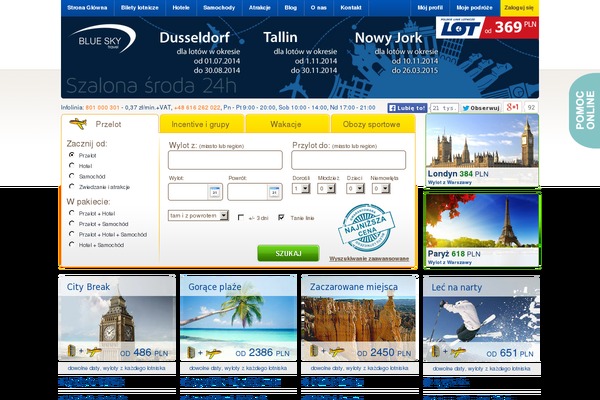The height and width of the screenshot is (400, 600).
Task: Click phone number +48 616 262 022
Action: [x=197, y=108]
